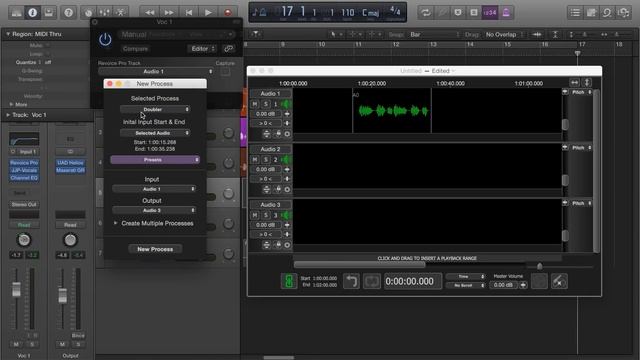Open the Editors scissors icon
The image size is (640, 360).
pos(121,13)
